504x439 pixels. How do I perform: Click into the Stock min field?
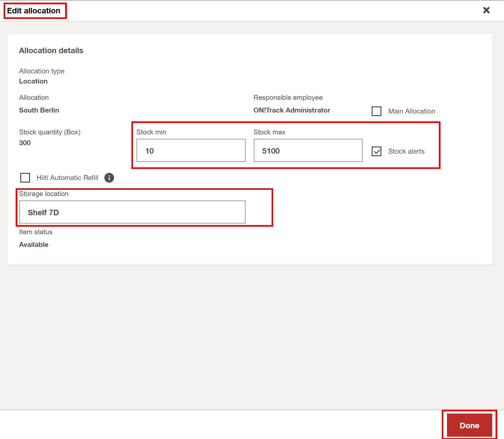tap(191, 150)
